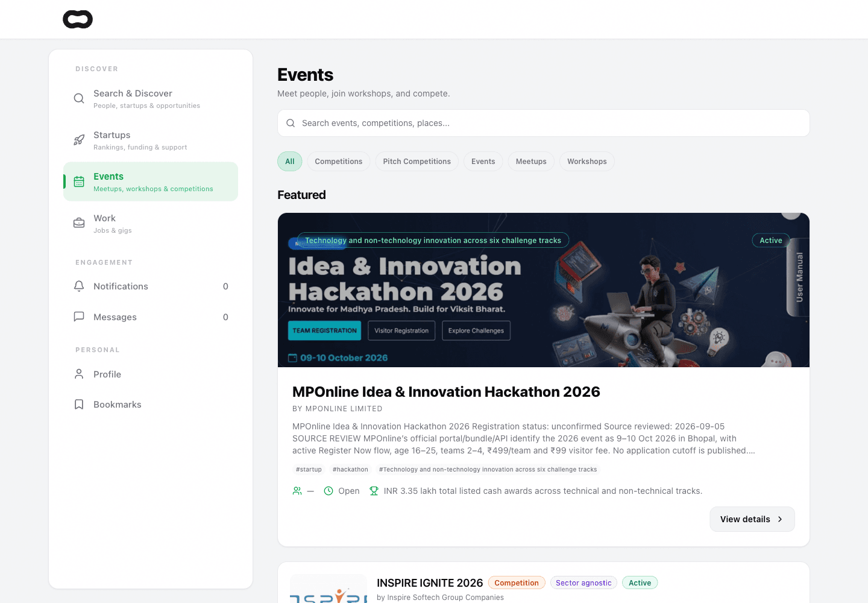Image resolution: width=868 pixels, height=603 pixels.
Task: Click the Messages count 0
Action: (x=225, y=317)
